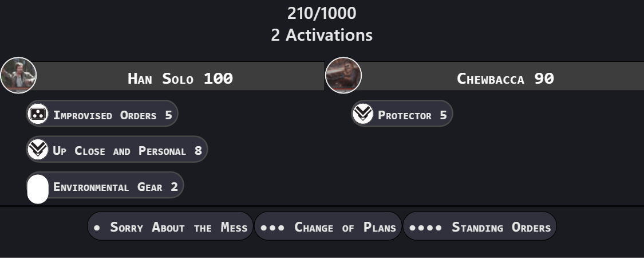Click Chewbacca's portrait avatar

click(x=343, y=75)
